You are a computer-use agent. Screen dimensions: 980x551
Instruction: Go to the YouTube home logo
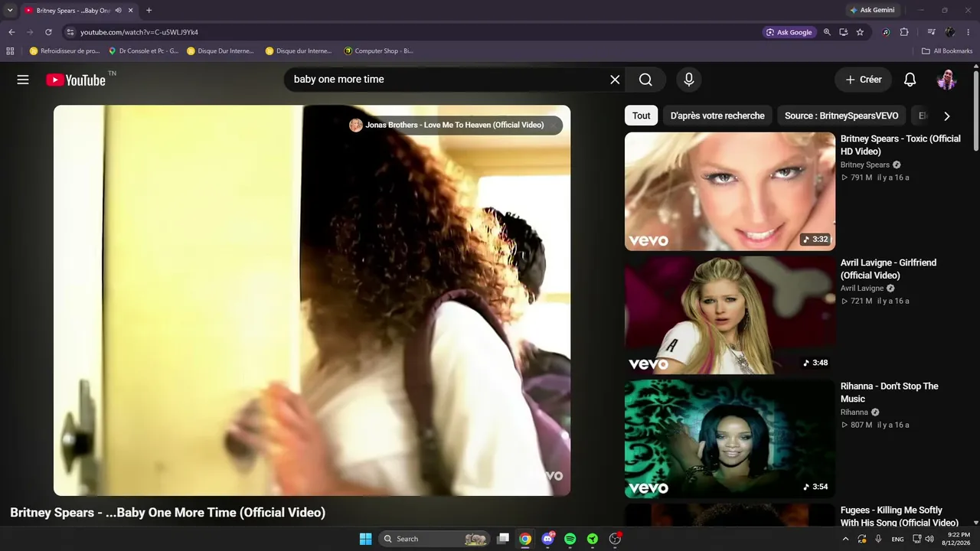76,80
